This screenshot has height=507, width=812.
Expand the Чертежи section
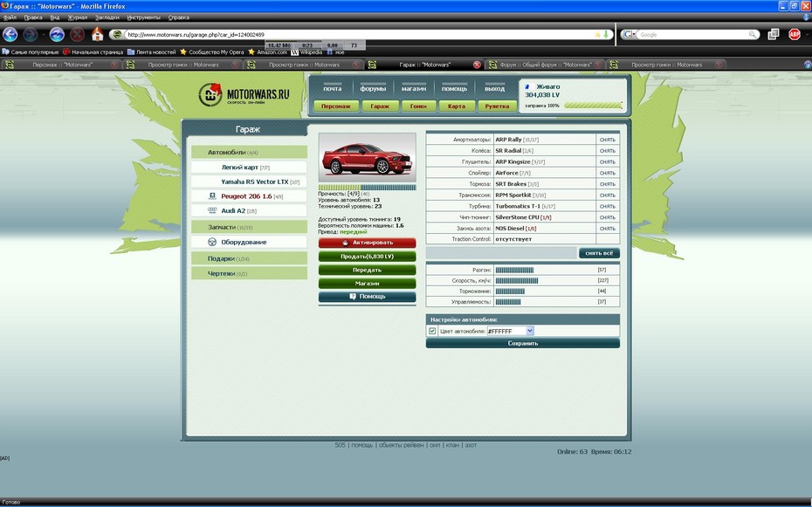click(249, 273)
